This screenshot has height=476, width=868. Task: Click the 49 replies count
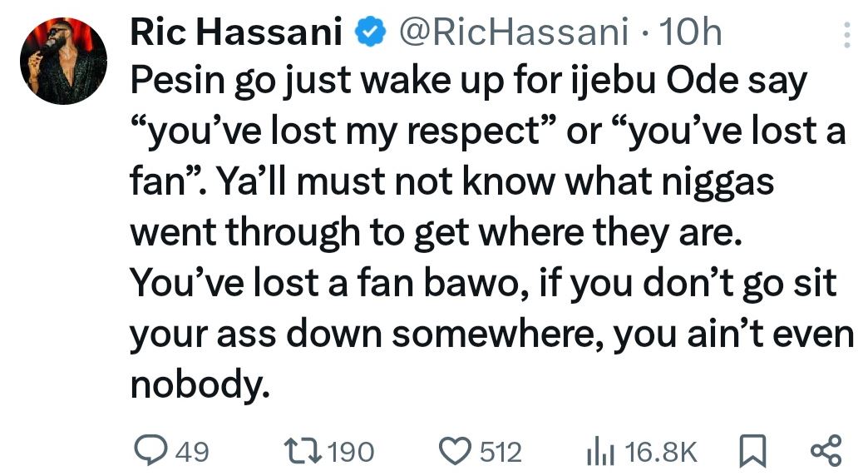[192, 453]
